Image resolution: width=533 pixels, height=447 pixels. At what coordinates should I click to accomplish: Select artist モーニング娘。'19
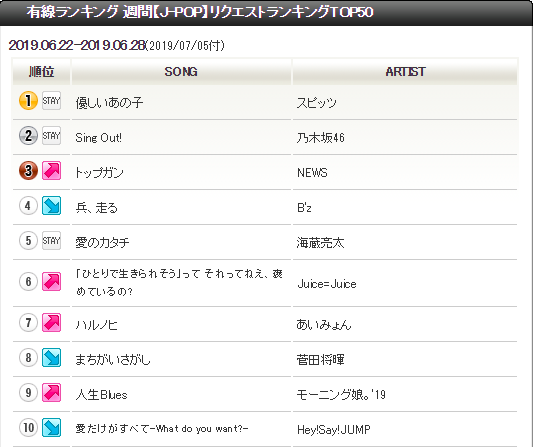tap(341, 395)
